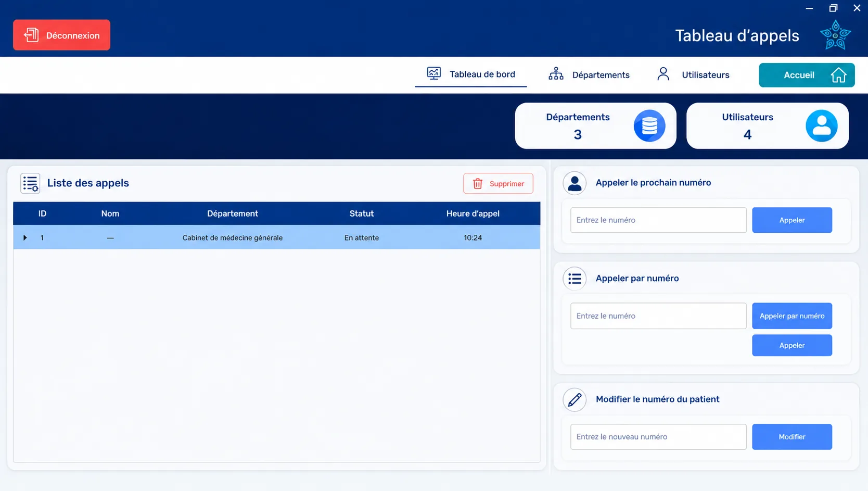This screenshot has width=868, height=491.
Task: Click the Département column header
Action: click(x=233, y=213)
